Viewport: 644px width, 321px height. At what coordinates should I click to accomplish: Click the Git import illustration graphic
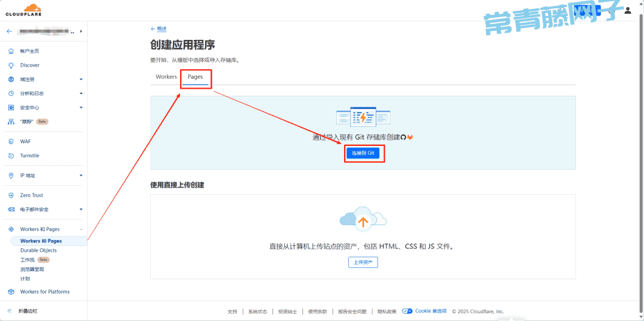click(363, 117)
